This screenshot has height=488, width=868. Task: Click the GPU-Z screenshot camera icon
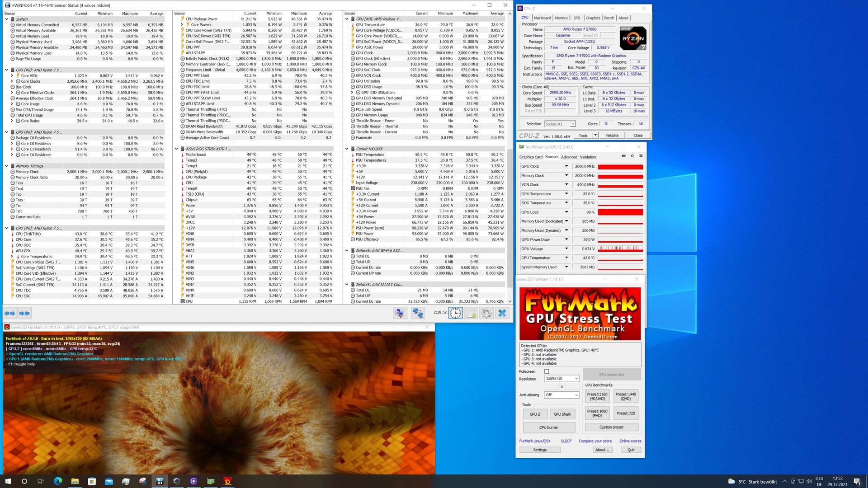pos(623,156)
